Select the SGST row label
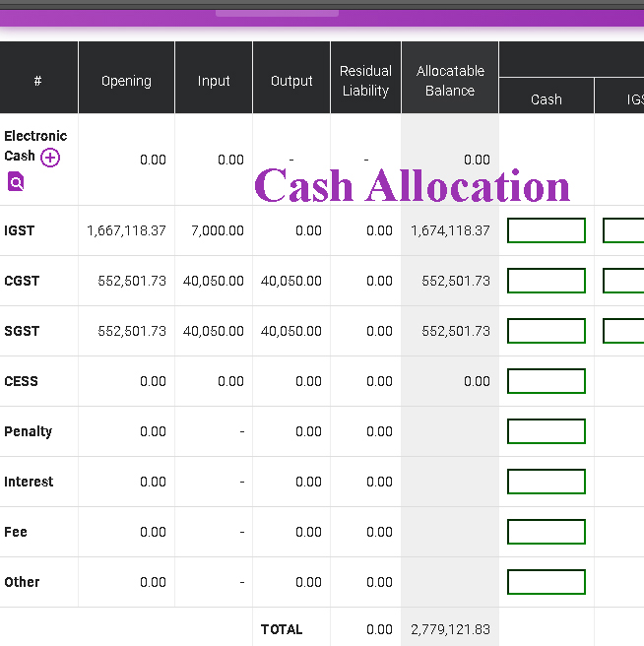The height and width of the screenshot is (646, 644). pyautogui.click(x=22, y=331)
